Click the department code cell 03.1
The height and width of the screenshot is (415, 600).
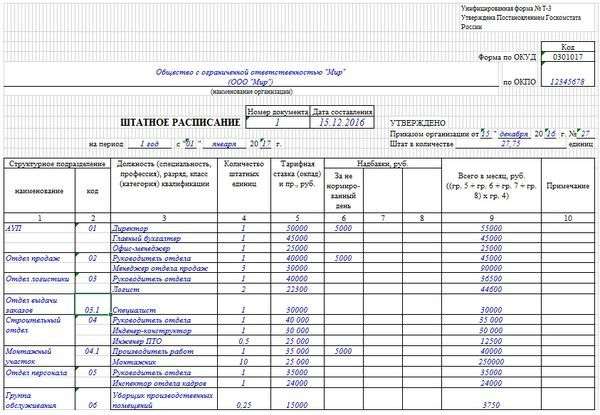pos(93,305)
